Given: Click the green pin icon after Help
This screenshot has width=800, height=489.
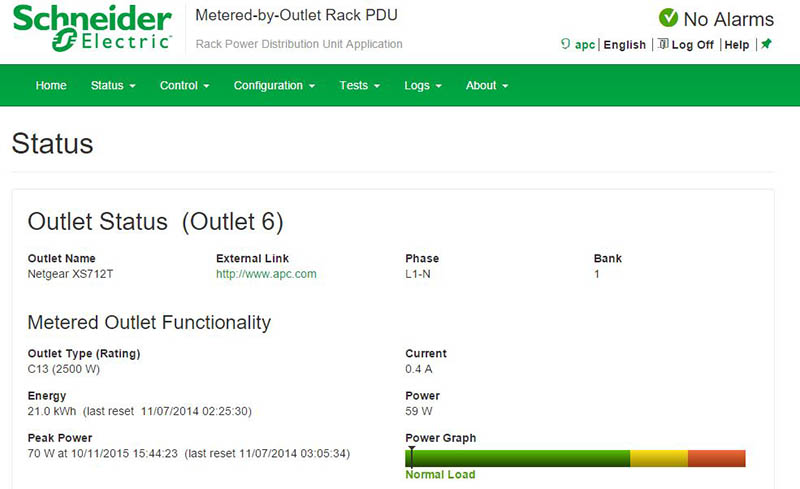Looking at the screenshot, I should pos(766,44).
